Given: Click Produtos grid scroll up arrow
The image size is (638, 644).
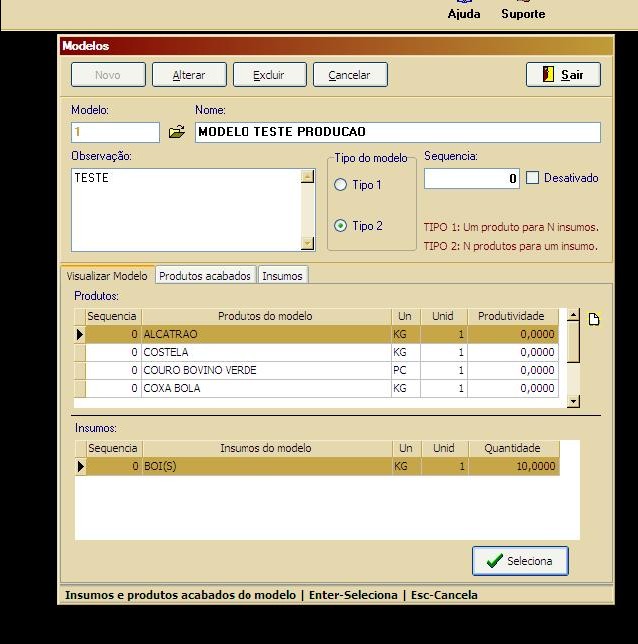Looking at the screenshot, I should 573,315.
